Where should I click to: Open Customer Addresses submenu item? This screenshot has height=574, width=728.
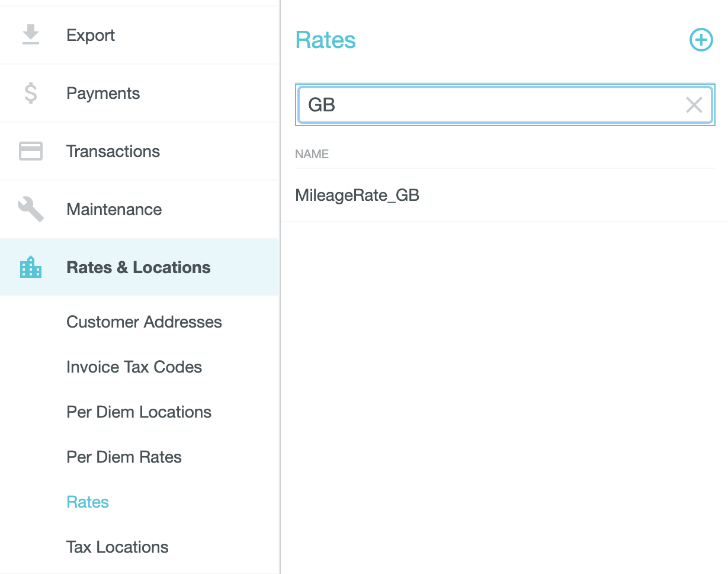pos(144,322)
